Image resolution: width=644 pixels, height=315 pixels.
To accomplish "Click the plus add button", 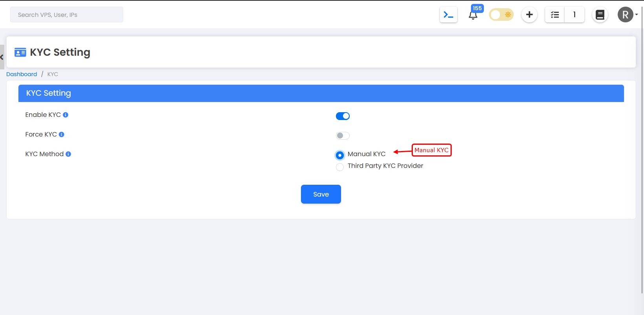I will (529, 15).
